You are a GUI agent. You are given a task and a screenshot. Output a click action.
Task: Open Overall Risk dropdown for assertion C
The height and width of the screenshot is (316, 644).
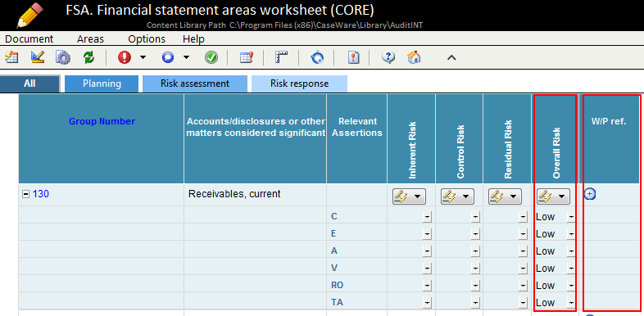570,217
